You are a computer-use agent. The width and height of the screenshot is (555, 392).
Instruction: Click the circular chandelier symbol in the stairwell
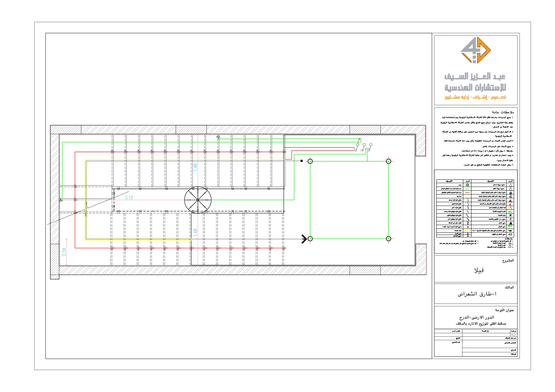(x=198, y=200)
